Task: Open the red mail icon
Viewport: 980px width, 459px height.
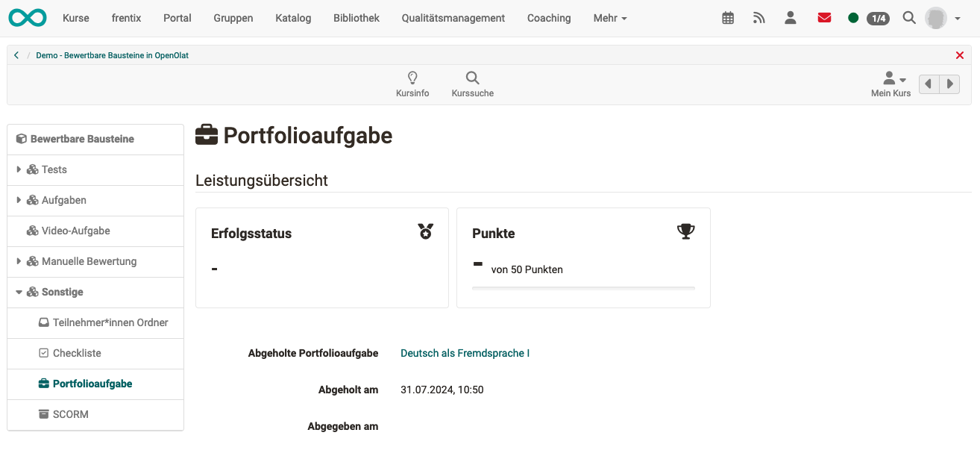Action: (824, 17)
